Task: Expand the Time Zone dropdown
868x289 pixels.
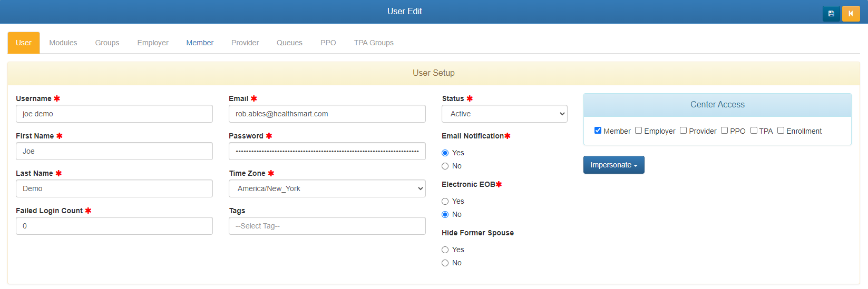Action: 327,188
